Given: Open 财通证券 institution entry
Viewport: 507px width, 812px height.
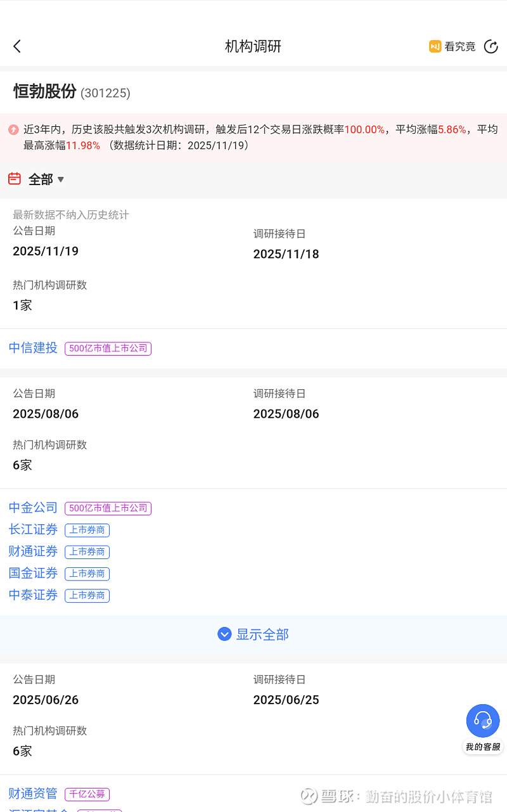Looking at the screenshot, I should tap(33, 551).
